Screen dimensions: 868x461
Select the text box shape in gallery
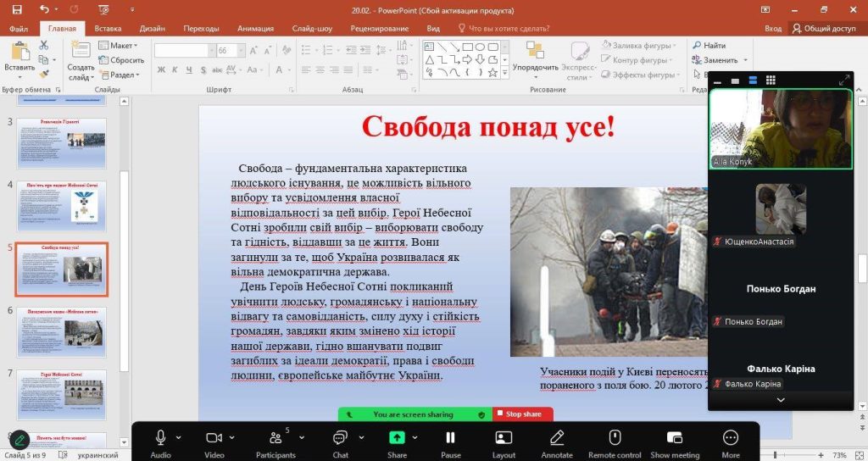(x=430, y=47)
